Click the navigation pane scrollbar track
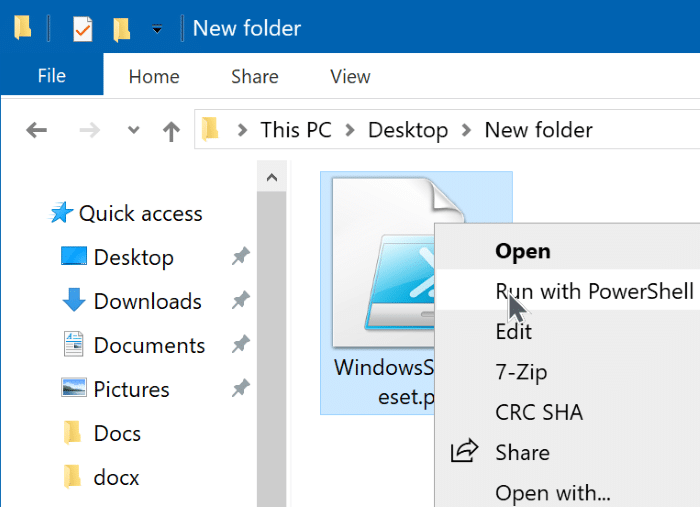Image resolution: width=700 pixels, height=507 pixels. click(x=271, y=348)
